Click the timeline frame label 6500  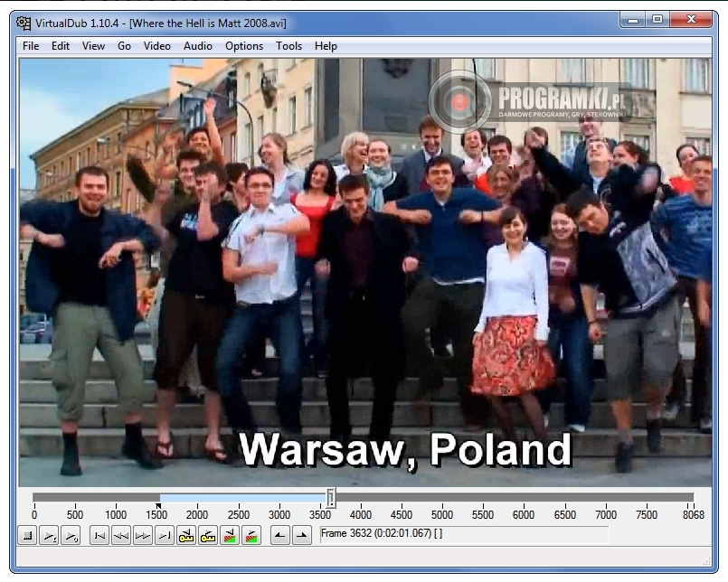[x=564, y=515]
